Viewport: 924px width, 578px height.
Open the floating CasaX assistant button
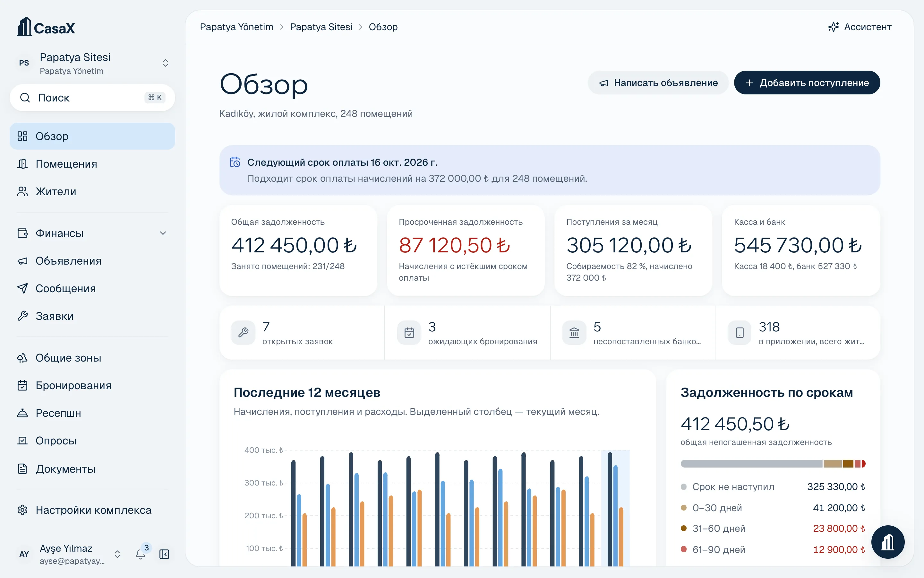pos(887,542)
